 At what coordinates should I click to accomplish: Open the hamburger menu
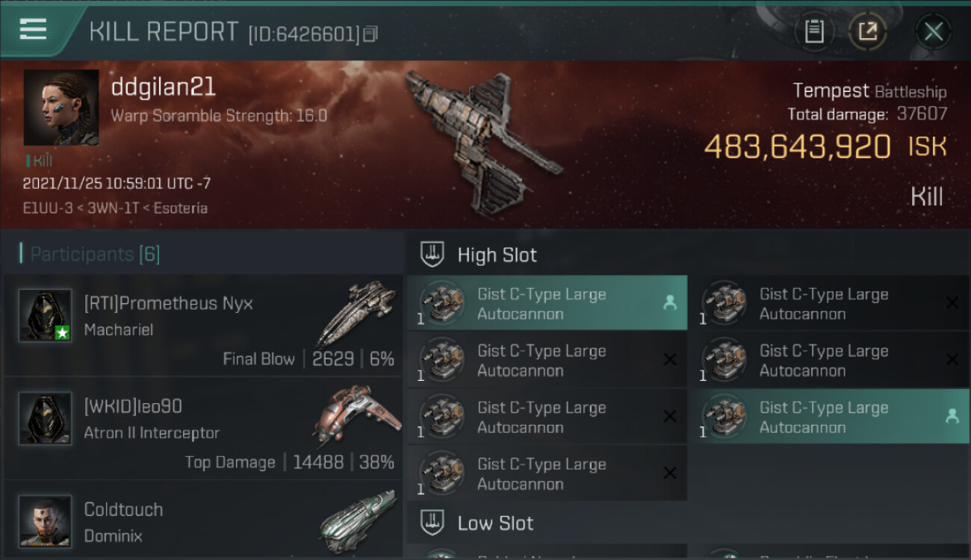click(33, 30)
